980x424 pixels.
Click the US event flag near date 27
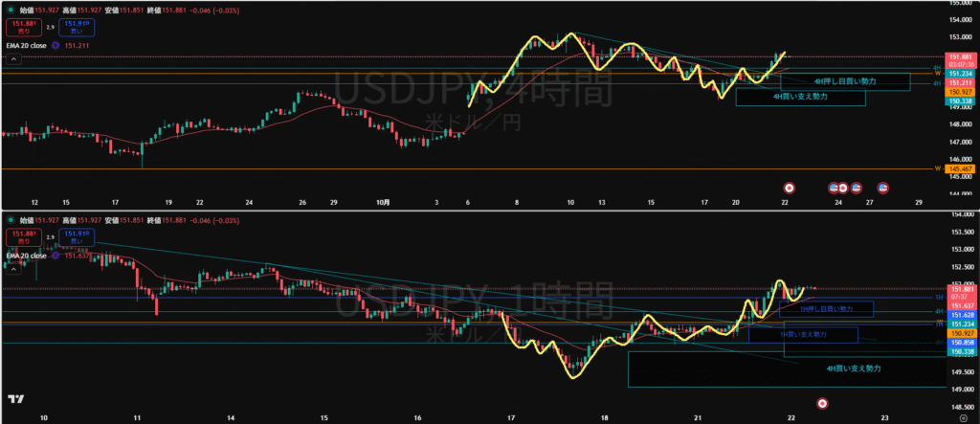(x=882, y=187)
